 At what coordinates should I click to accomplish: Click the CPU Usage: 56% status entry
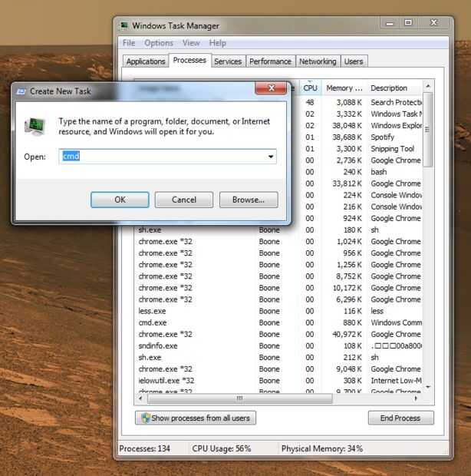click(222, 448)
